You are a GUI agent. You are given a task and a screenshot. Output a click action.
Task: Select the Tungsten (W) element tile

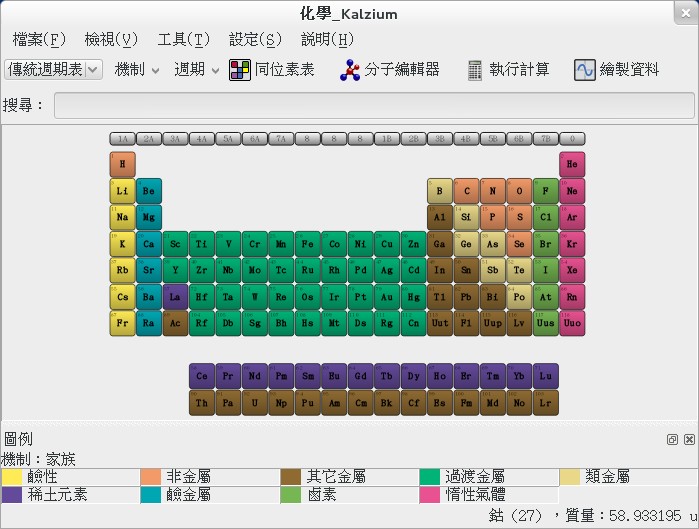click(x=255, y=297)
